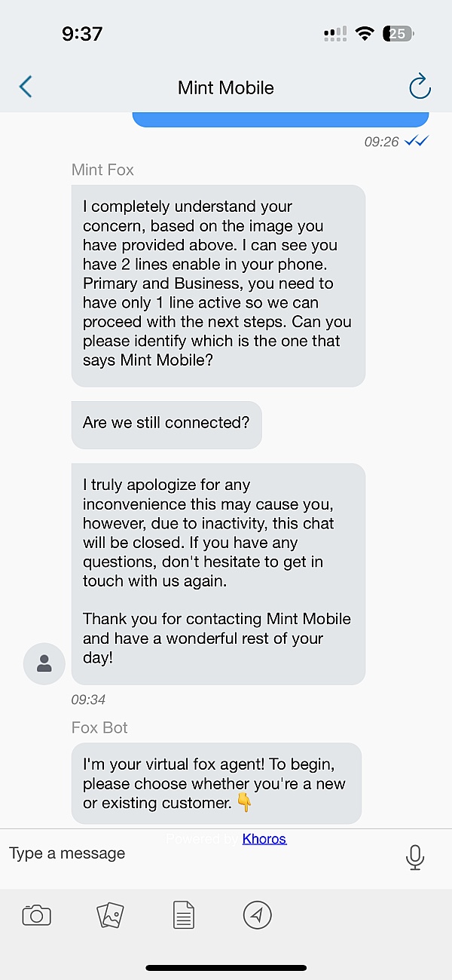Tap the home indicator bar at bottom
The height and width of the screenshot is (980, 452).
pyautogui.click(x=226, y=968)
